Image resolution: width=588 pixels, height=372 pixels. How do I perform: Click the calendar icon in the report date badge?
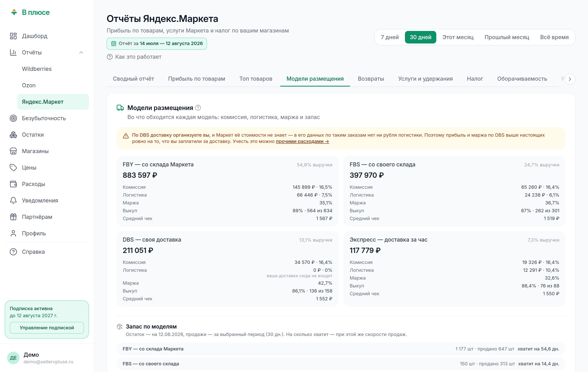point(113,44)
